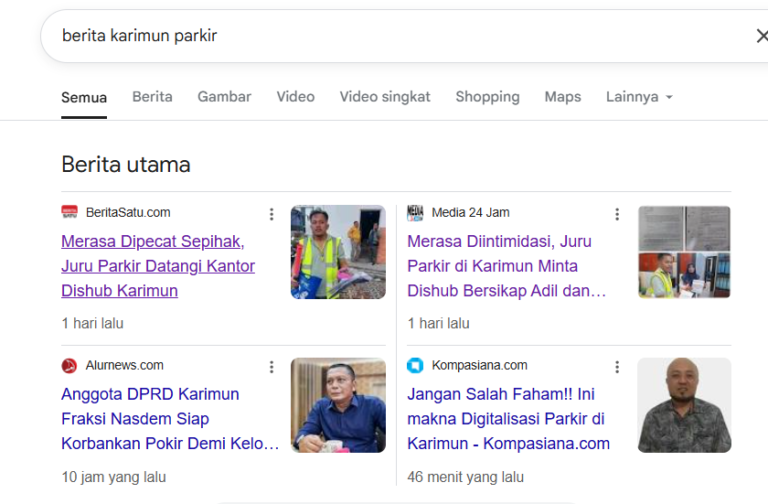
Task: Click '1 hari lalu' under Media 24 Jam article
Action: tap(438, 323)
